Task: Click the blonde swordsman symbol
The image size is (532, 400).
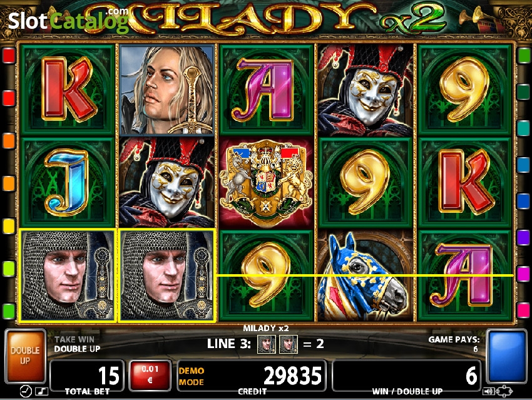Action: [167, 90]
